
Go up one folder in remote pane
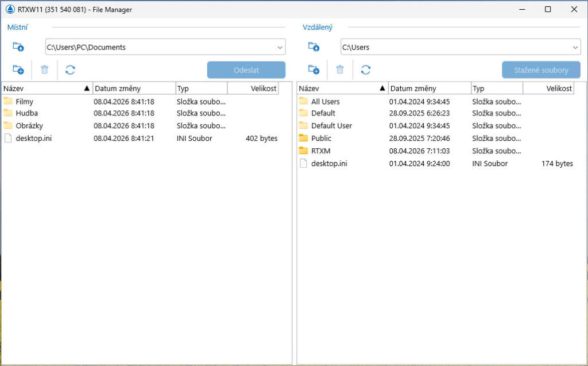click(x=314, y=47)
